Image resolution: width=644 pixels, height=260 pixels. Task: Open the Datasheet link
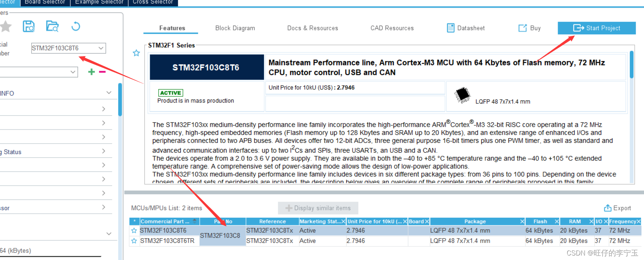[471, 28]
